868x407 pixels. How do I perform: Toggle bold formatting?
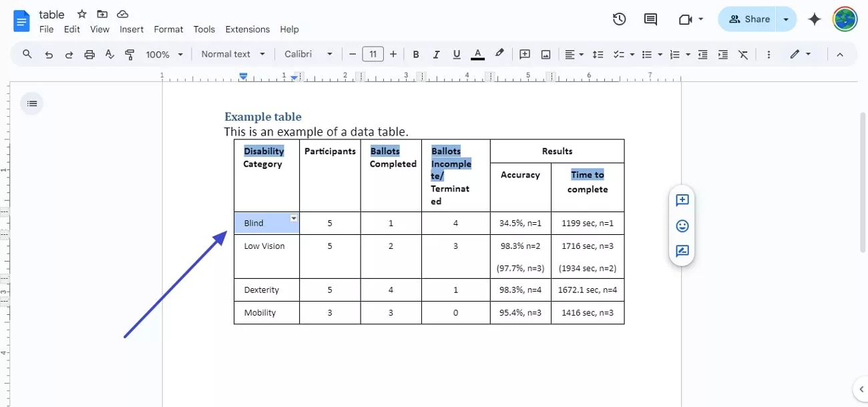[416, 54]
